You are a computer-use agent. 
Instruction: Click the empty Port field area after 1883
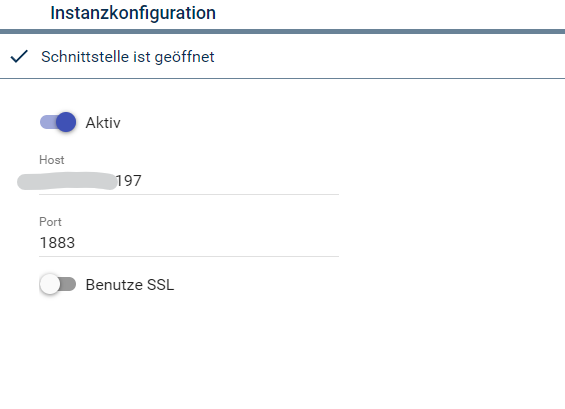click(x=207, y=243)
